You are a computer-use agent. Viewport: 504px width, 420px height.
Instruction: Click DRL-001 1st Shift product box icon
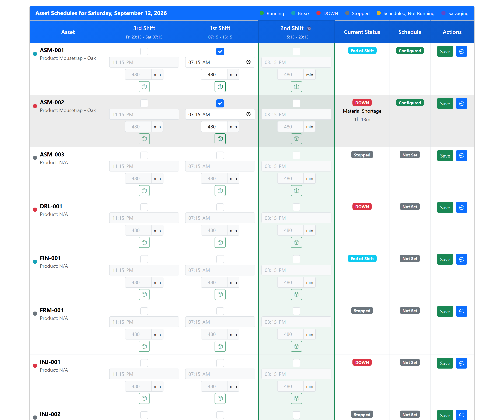(220, 242)
